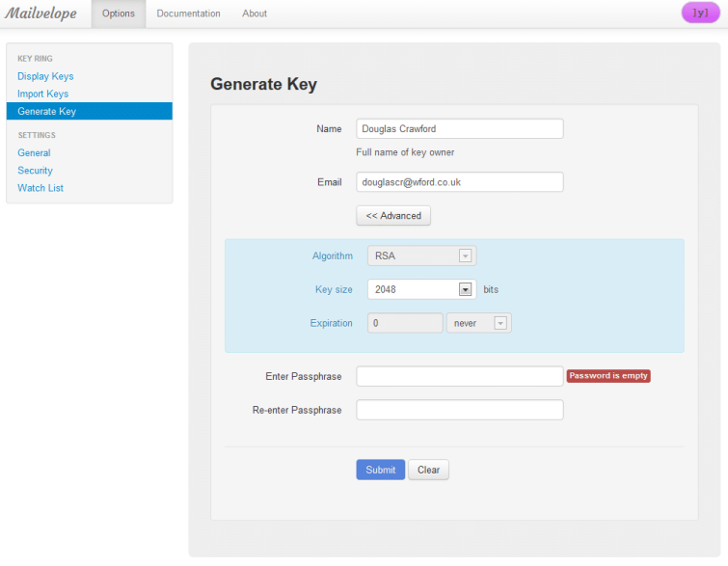Click the Algorithm label
The height and width of the screenshot is (566, 728).
point(333,256)
